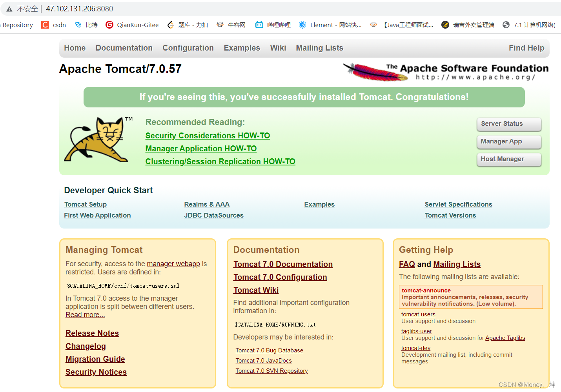
Task: Open the QianKun-Gitee bookmark
Action: pyautogui.click(x=132, y=25)
